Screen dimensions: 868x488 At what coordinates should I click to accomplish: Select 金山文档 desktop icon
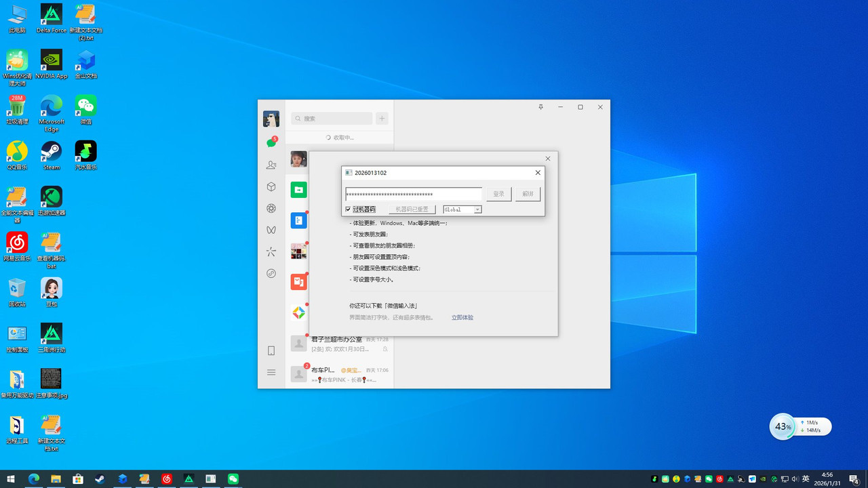[86, 64]
